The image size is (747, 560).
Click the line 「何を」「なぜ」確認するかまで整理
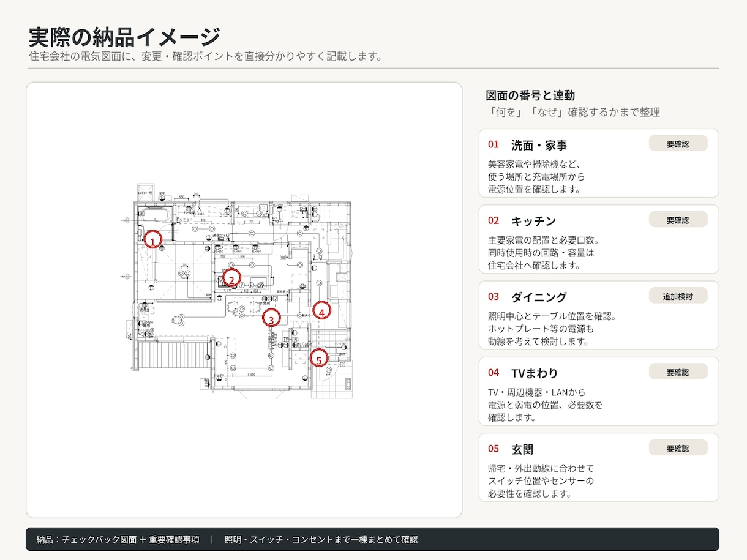572,113
